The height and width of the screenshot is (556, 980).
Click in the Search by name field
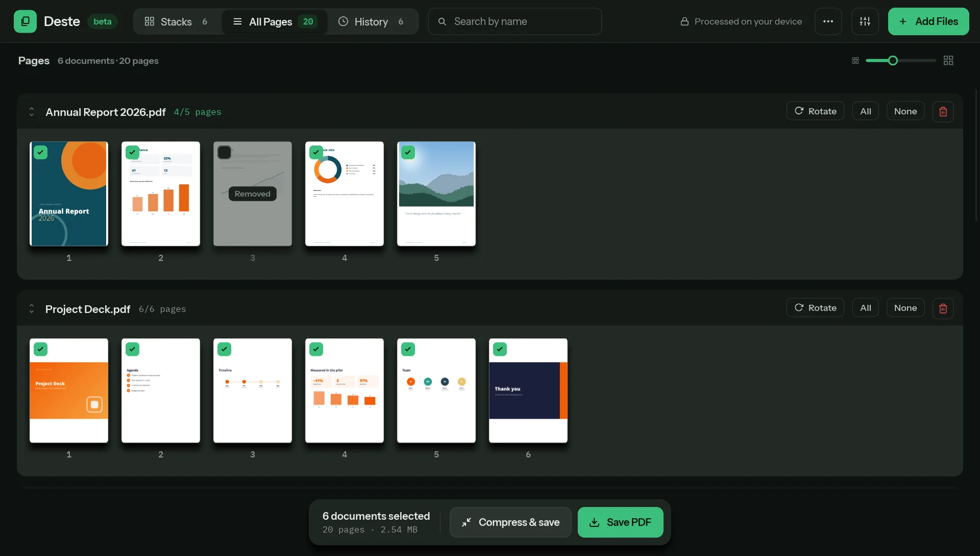click(514, 21)
